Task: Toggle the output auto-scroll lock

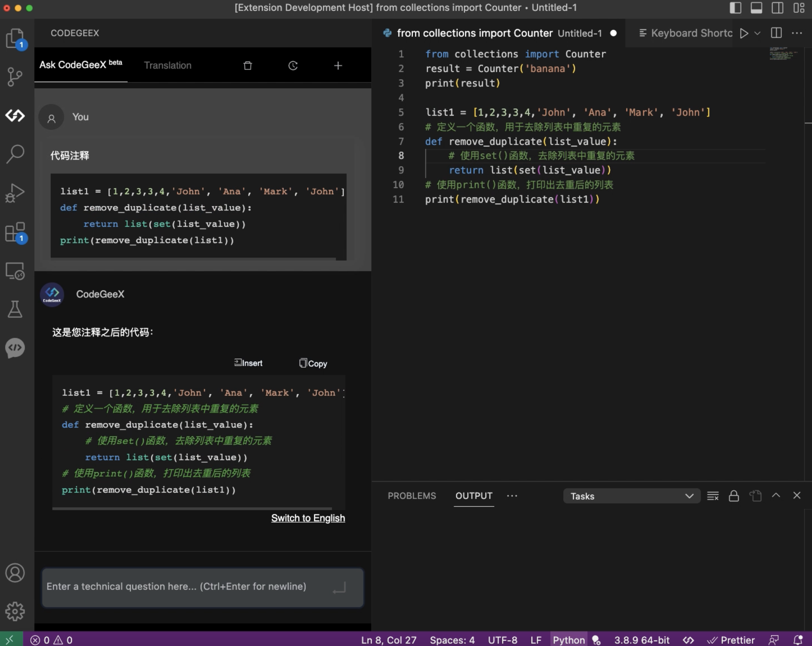Action: point(733,496)
